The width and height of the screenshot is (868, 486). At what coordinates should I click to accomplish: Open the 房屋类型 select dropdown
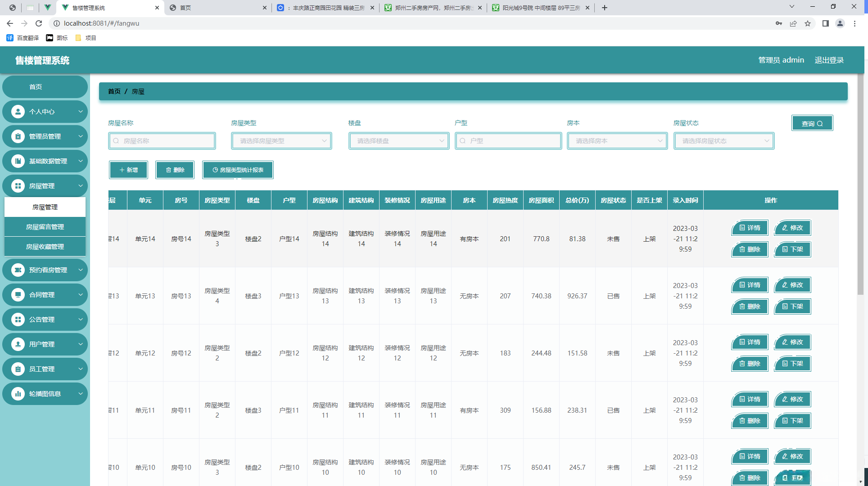coord(281,141)
